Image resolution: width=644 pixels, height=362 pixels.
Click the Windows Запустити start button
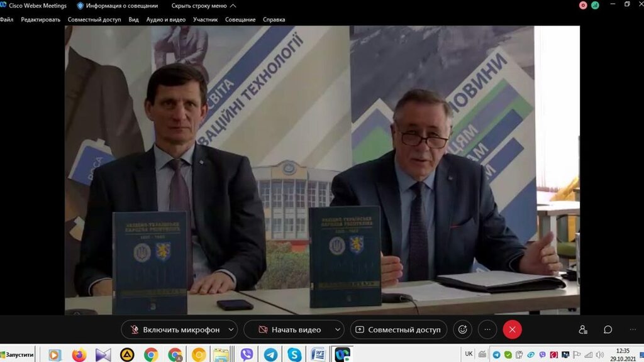17,354
